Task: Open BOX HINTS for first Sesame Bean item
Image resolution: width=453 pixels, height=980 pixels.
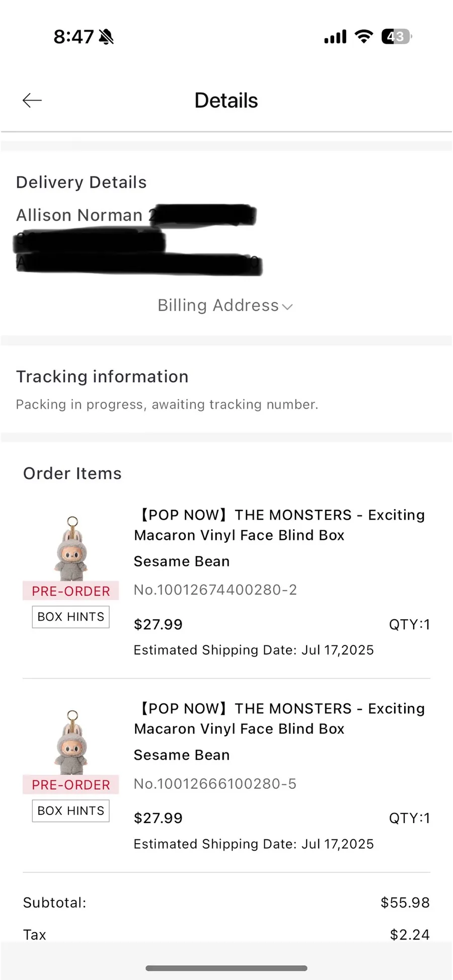Action: pos(71,617)
